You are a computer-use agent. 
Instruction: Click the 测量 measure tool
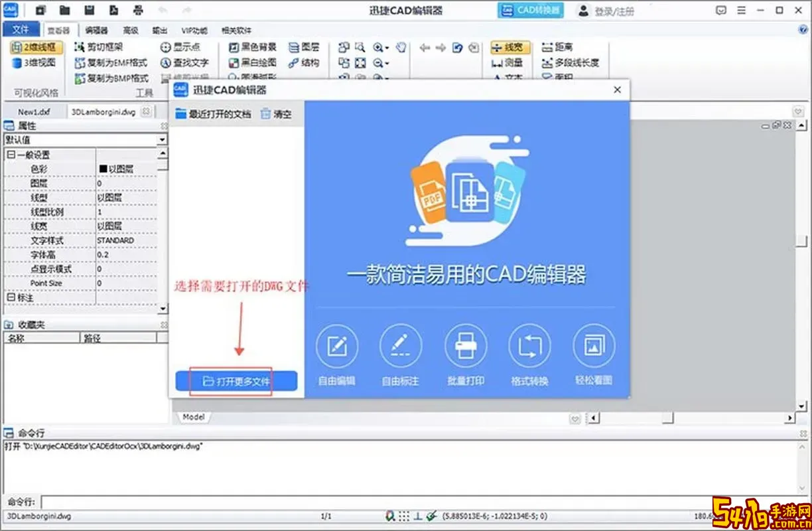(x=508, y=63)
